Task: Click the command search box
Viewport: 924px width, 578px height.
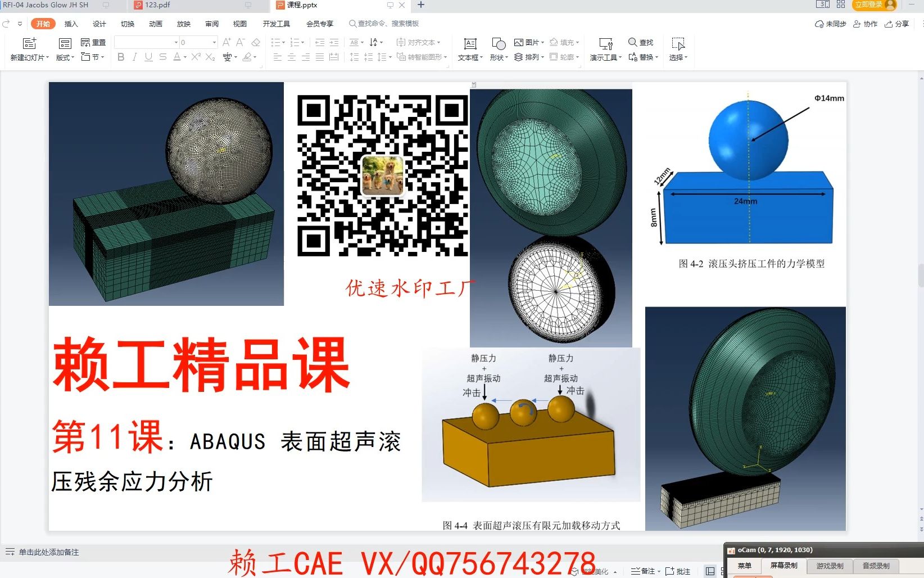Action: [x=384, y=24]
